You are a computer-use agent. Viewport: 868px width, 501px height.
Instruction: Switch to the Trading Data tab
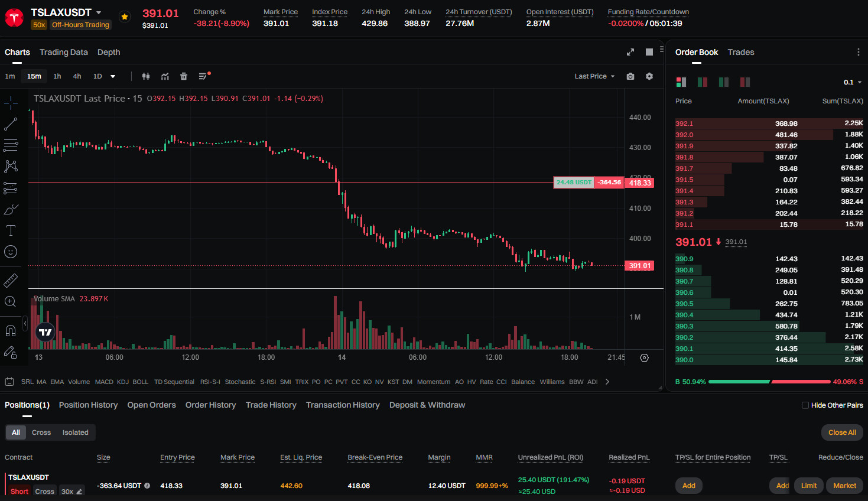click(x=64, y=52)
